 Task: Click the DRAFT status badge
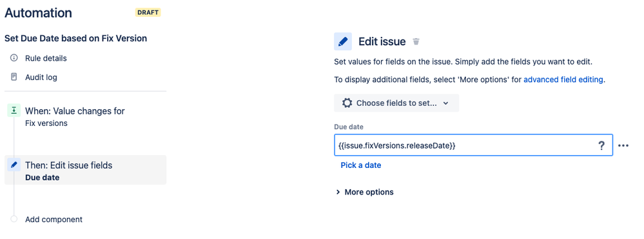148,12
